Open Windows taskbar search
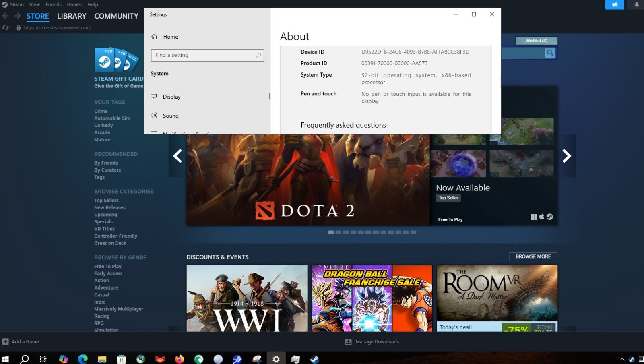The image size is (644, 364). (25, 359)
